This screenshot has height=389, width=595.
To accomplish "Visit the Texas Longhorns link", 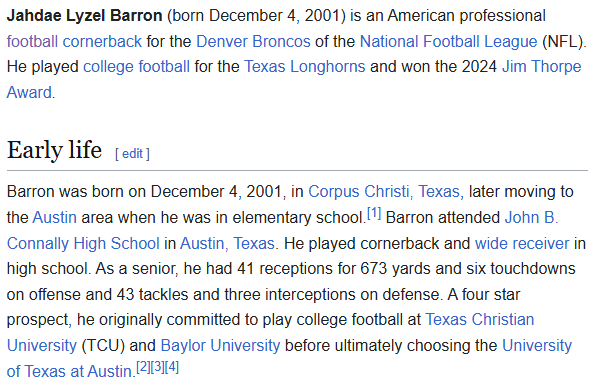I will click(x=304, y=67).
